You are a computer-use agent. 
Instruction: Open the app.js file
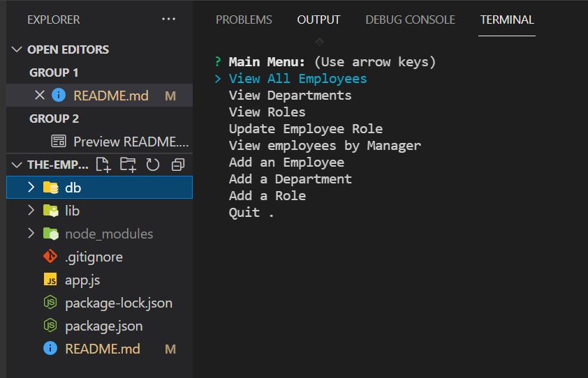point(82,280)
